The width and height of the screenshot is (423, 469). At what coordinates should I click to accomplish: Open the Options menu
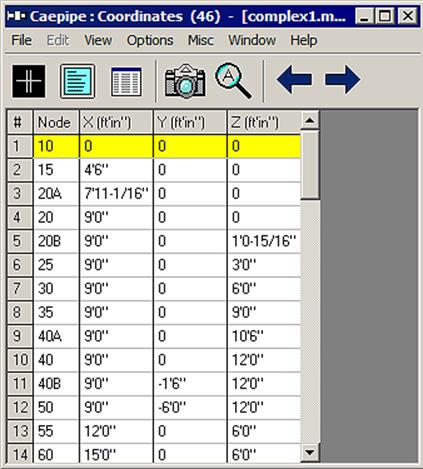(x=150, y=40)
